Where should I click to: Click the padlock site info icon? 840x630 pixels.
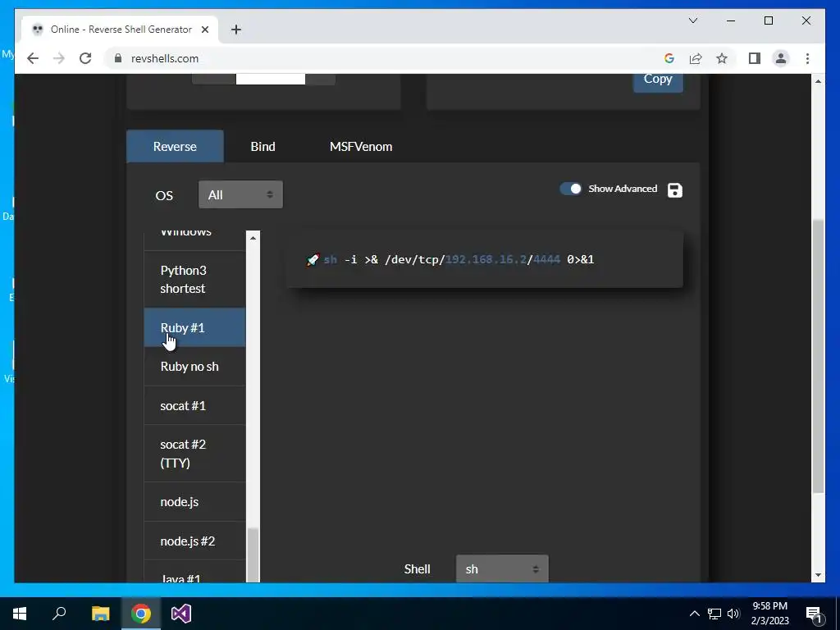click(118, 58)
